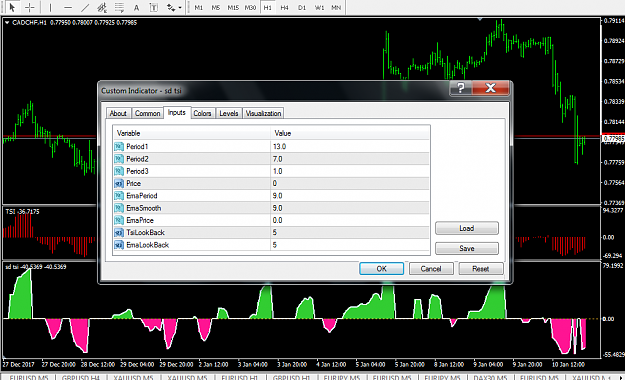Switch to the GBPUSD H1 chart tab
Image resolution: width=625 pixels, height=380 pixels.
291,377
